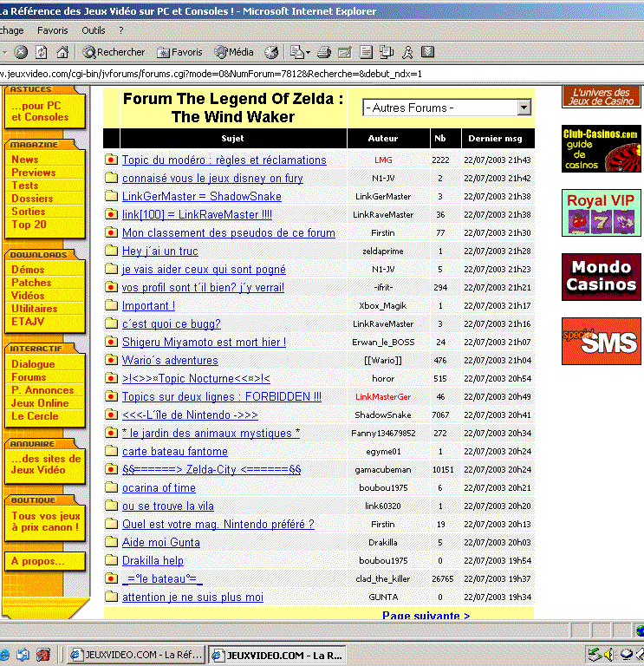Open the special SMS ad banner
The image size is (644, 666).
[602, 341]
